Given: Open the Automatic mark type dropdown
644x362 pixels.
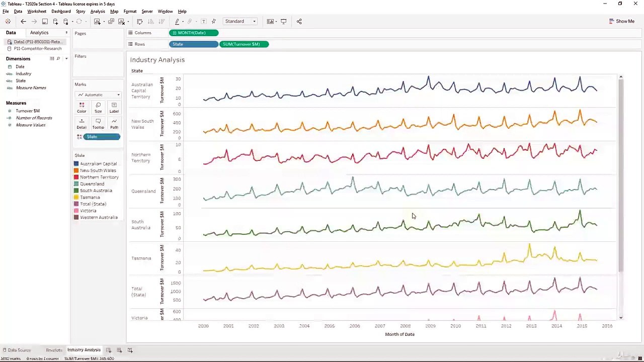Looking at the screenshot, I should pos(98,95).
